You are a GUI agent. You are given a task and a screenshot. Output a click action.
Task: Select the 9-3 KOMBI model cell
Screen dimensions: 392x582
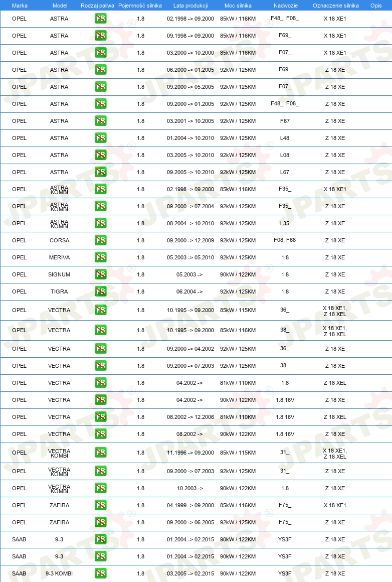pyautogui.click(x=59, y=574)
